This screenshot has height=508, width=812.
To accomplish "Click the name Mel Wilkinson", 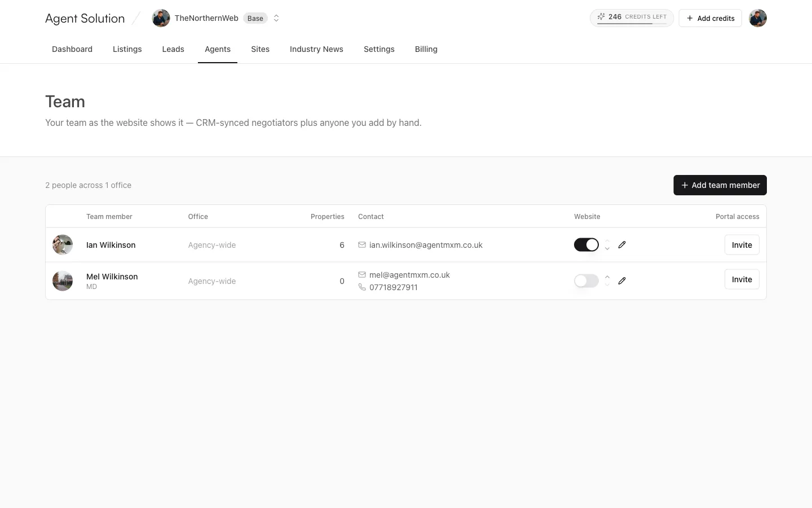I will [112, 277].
